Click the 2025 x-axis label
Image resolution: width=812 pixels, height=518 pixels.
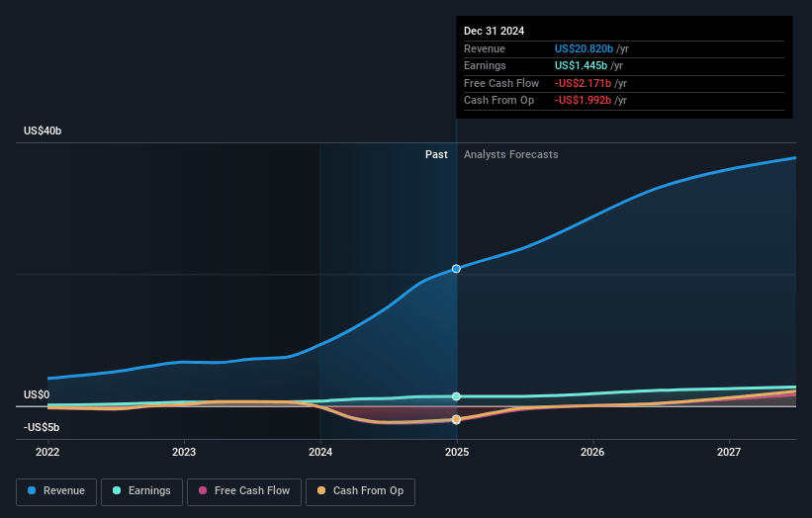point(457,453)
